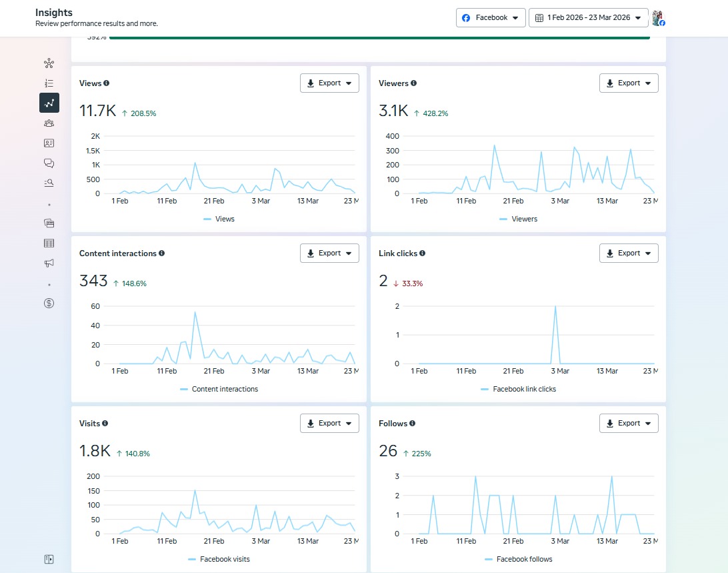Click the 343 content interactions total

93,281
